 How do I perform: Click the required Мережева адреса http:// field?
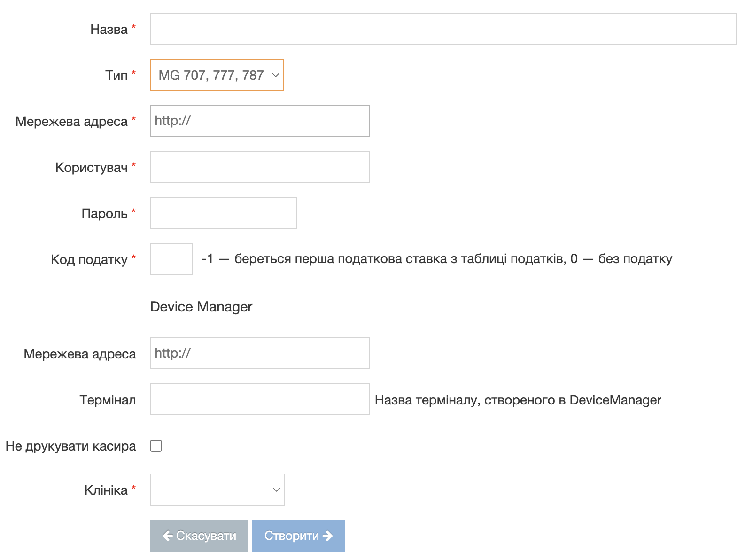(x=260, y=121)
